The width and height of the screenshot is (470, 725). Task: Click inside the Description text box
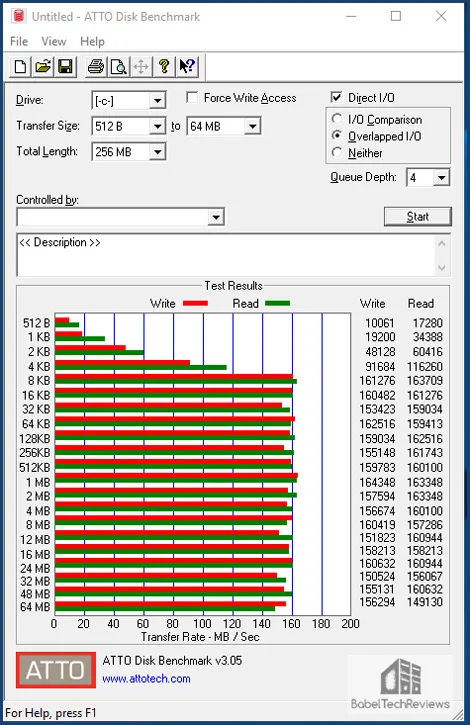tap(226, 255)
